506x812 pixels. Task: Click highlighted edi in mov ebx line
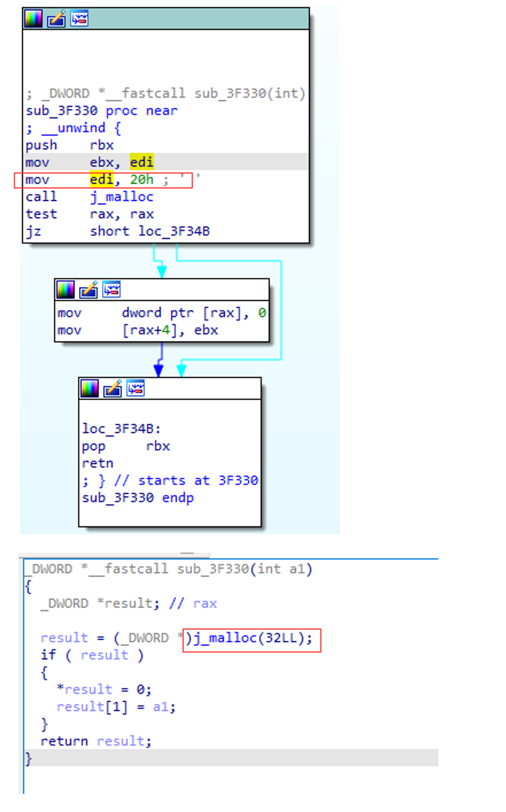point(142,162)
